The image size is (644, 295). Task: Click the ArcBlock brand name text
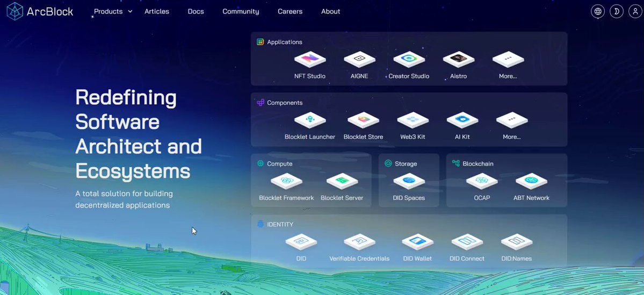coord(50,11)
